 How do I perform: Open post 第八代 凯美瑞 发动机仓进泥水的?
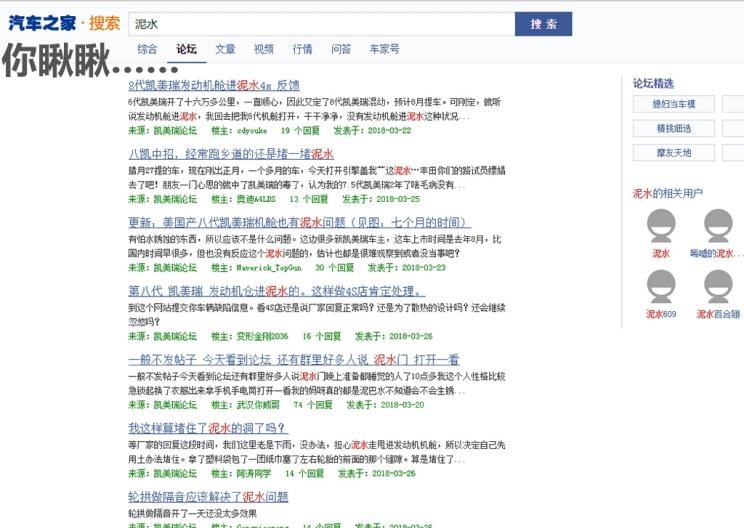(277, 291)
